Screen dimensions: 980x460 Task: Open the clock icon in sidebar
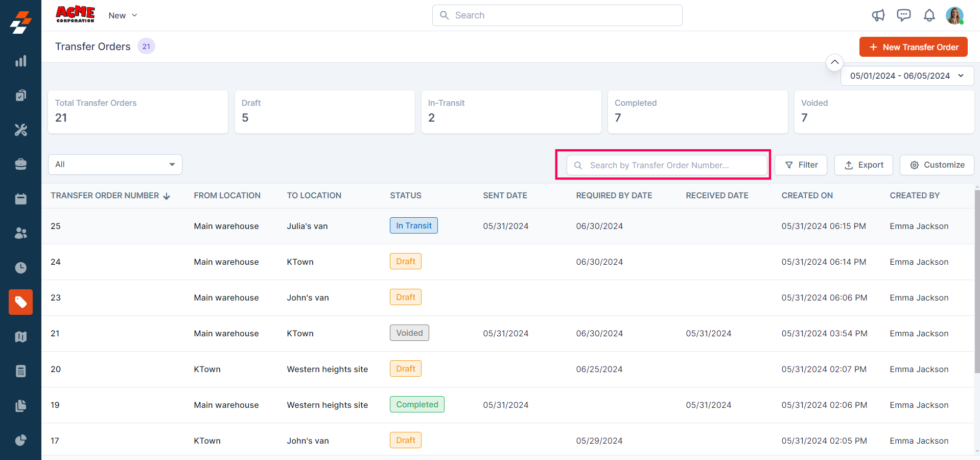(x=20, y=268)
